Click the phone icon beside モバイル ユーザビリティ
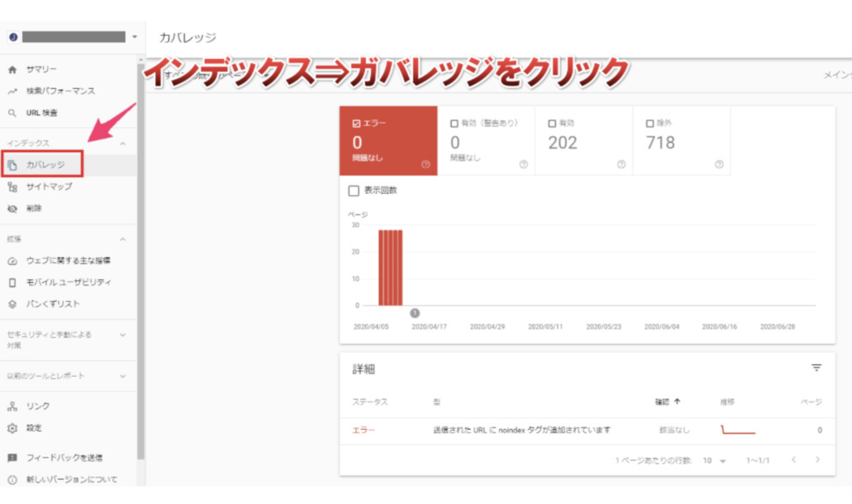This screenshot has height=504, width=852. (x=12, y=283)
